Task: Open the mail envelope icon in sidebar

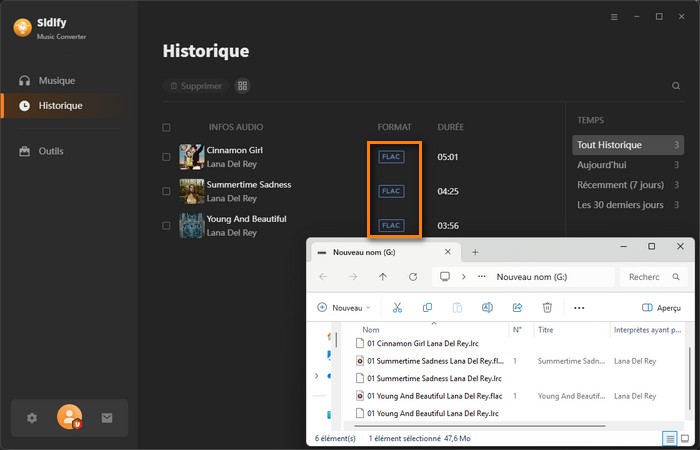Action: [x=107, y=418]
